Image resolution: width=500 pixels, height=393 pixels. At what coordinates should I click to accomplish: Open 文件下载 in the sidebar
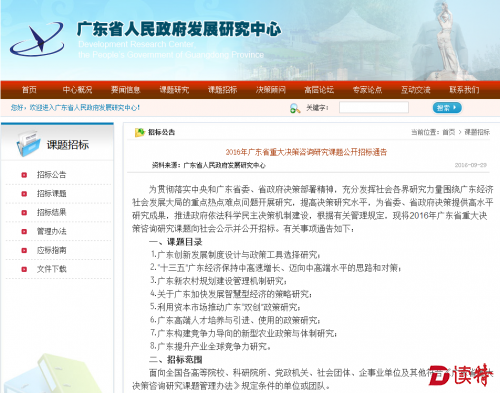[x=51, y=269]
